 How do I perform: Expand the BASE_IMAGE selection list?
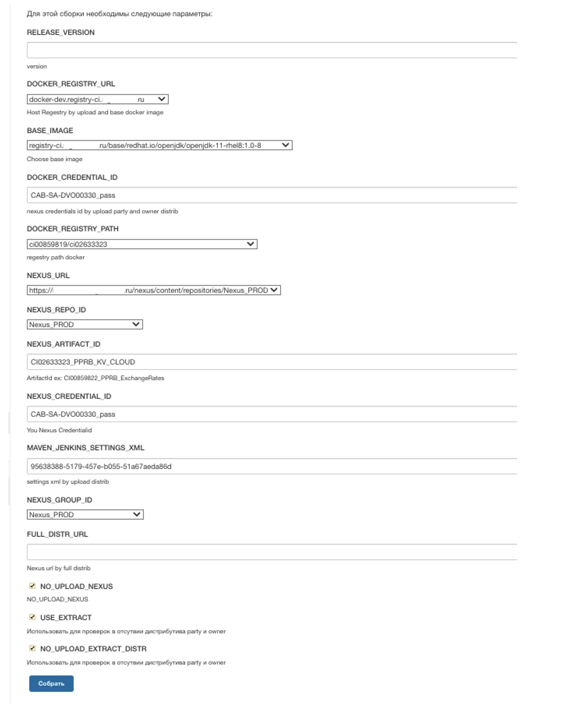pos(159,145)
